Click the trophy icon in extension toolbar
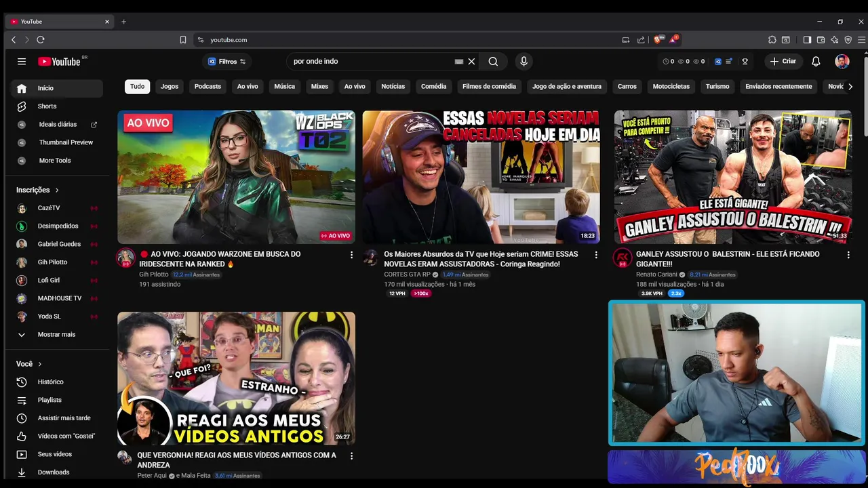The image size is (868, 488). point(745,62)
